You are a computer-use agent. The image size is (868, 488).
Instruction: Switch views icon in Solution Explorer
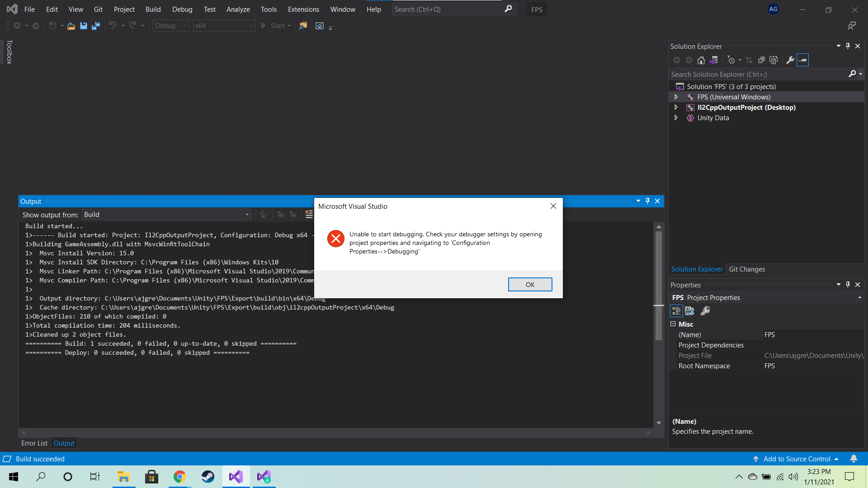[x=713, y=60]
